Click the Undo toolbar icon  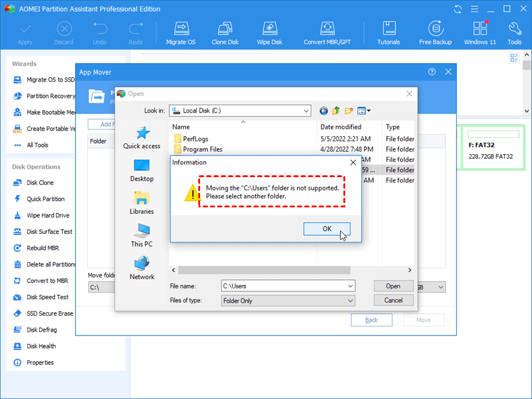click(x=100, y=33)
